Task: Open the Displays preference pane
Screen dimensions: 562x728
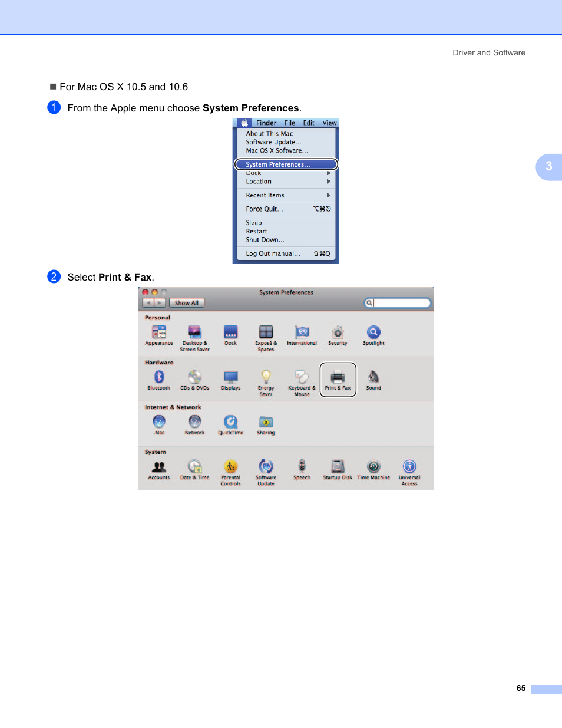Action: (230, 380)
